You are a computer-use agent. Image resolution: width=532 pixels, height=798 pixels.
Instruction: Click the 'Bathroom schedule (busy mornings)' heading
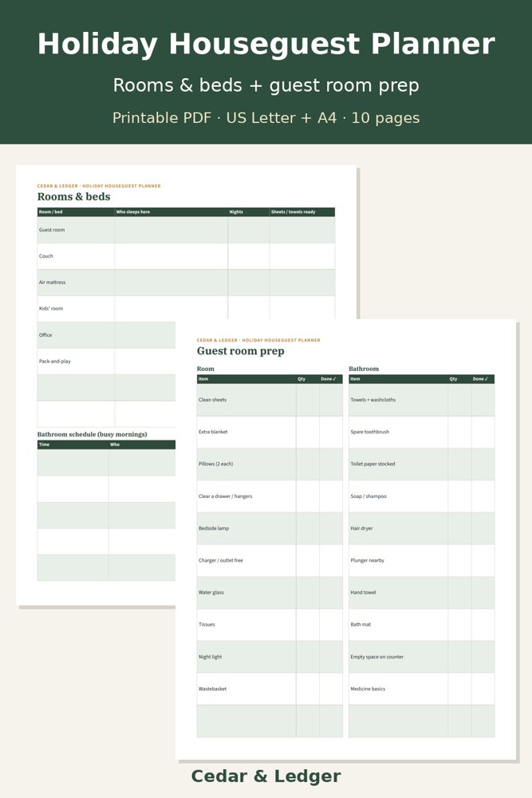pos(92,434)
